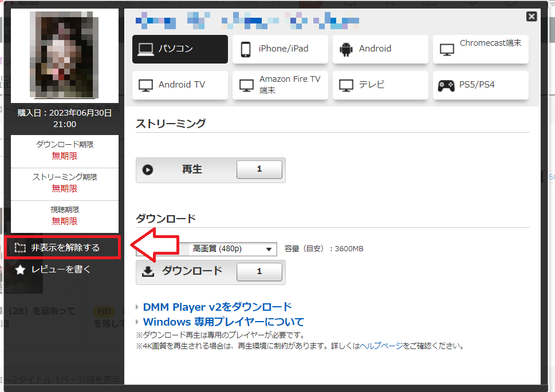The image size is (555, 392).
Task: Open the Chromecast端末 tab
Action: tap(481, 49)
